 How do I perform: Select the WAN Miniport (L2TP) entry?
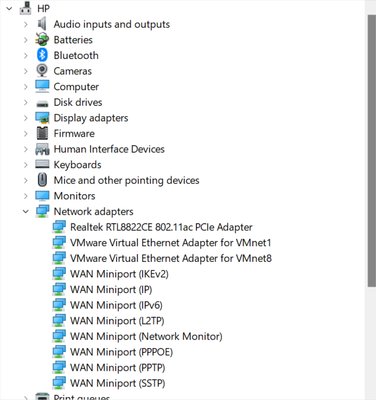tap(117, 321)
